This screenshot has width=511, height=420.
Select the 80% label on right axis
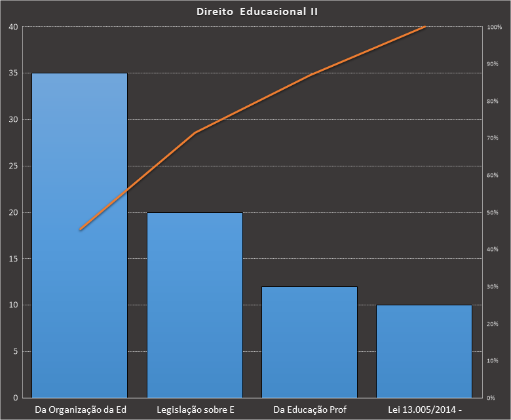(492, 102)
